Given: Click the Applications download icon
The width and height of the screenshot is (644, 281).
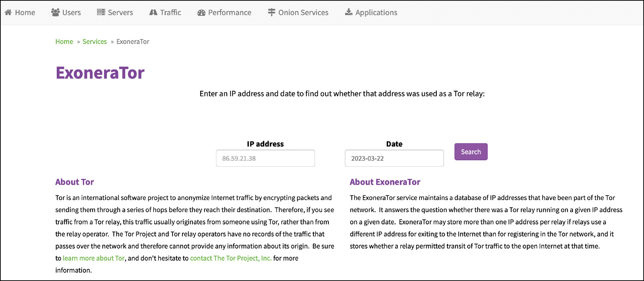Looking at the screenshot, I should 349,12.
